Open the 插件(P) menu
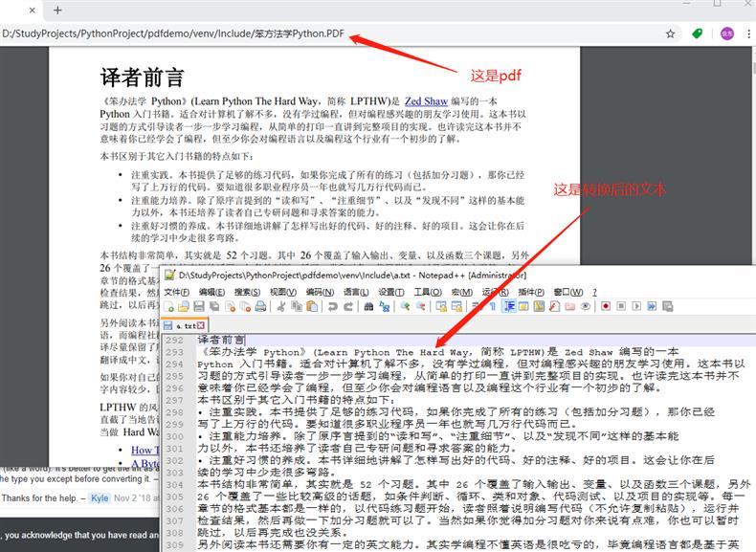This screenshot has width=756, height=552. (531, 292)
